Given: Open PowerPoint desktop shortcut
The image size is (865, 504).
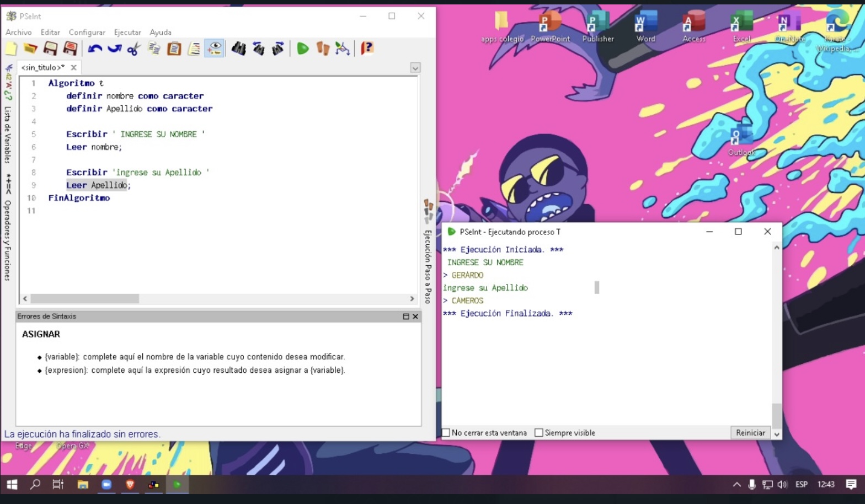Looking at the screenshot, I should click(550, 28).
